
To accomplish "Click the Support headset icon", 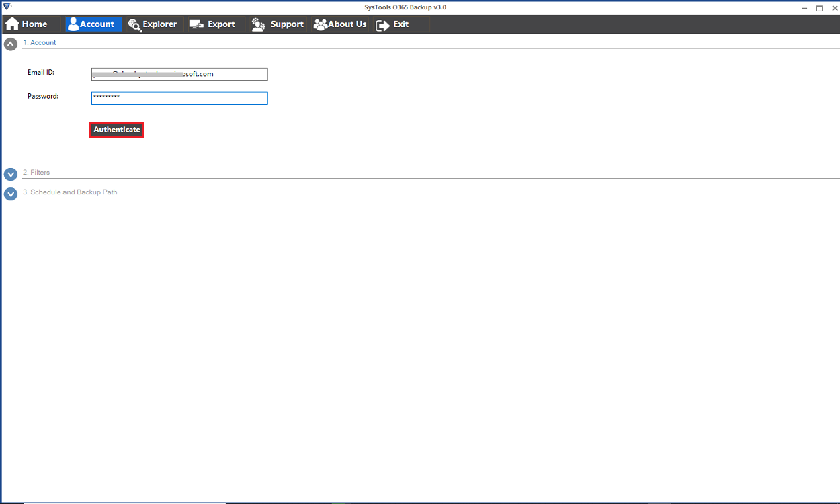I will [x=259, y=25].
